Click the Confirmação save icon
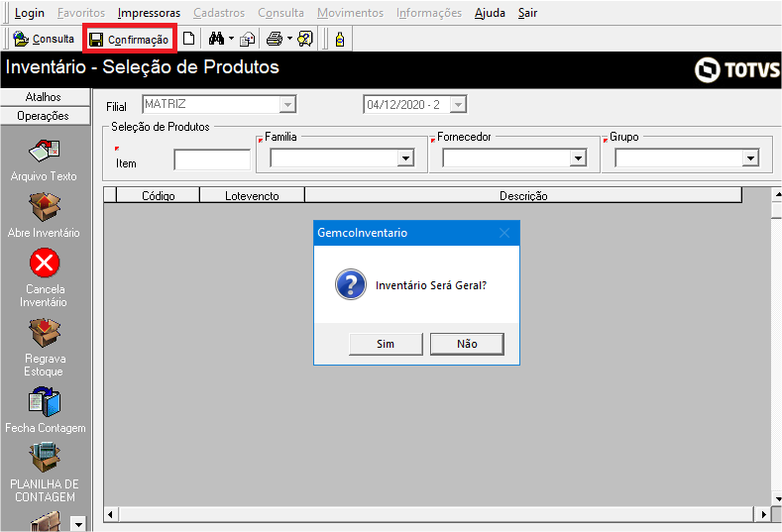The image size is (782, 532). [96, 40]
